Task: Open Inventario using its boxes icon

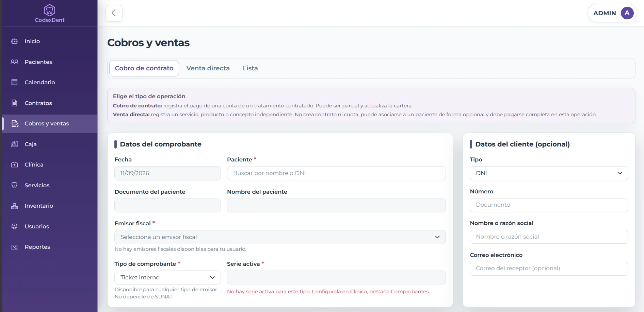Action: point(14,206)
